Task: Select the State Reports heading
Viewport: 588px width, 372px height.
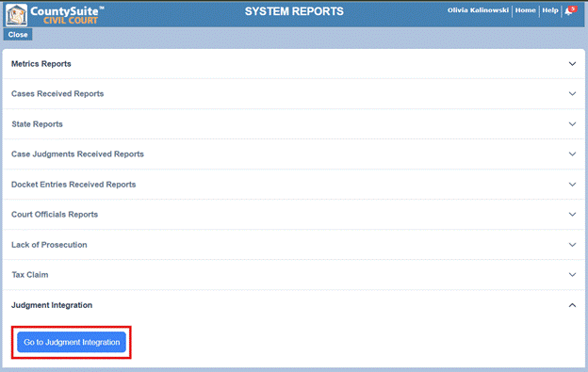Action: point(37,124)
